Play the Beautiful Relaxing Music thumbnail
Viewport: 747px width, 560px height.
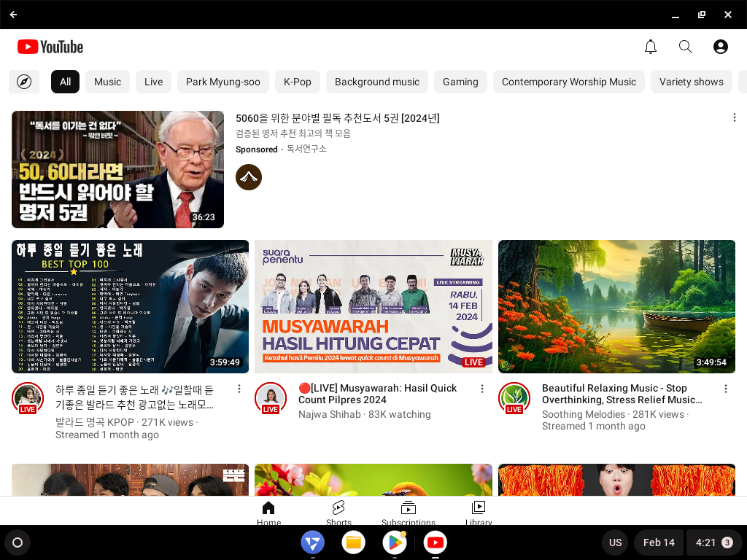(x=616, y=306)
